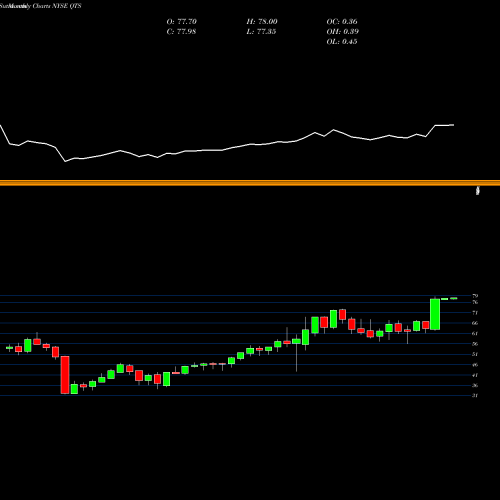Click the 'OC: 0.36' value

tap(342, 22)
